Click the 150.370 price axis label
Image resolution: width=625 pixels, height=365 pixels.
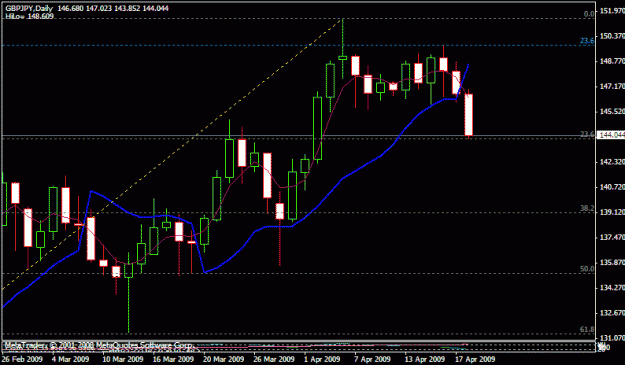(612, 36)
